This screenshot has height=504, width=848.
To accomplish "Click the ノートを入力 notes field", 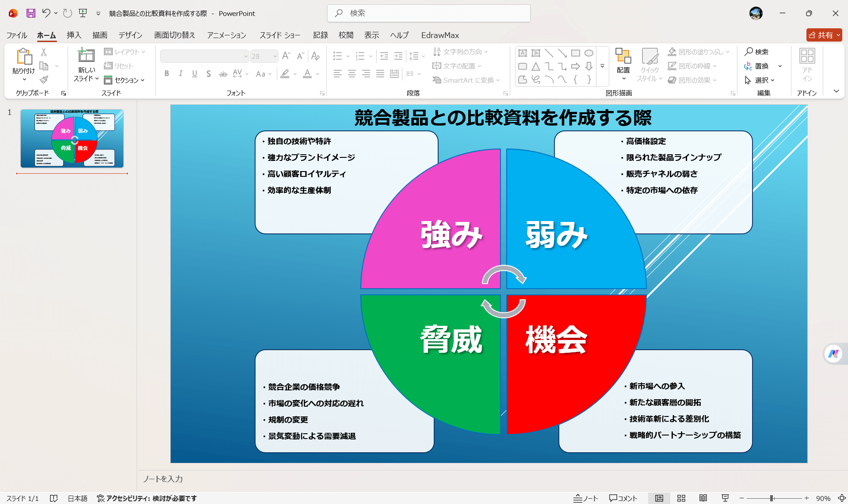I will [x=163, y=479].
